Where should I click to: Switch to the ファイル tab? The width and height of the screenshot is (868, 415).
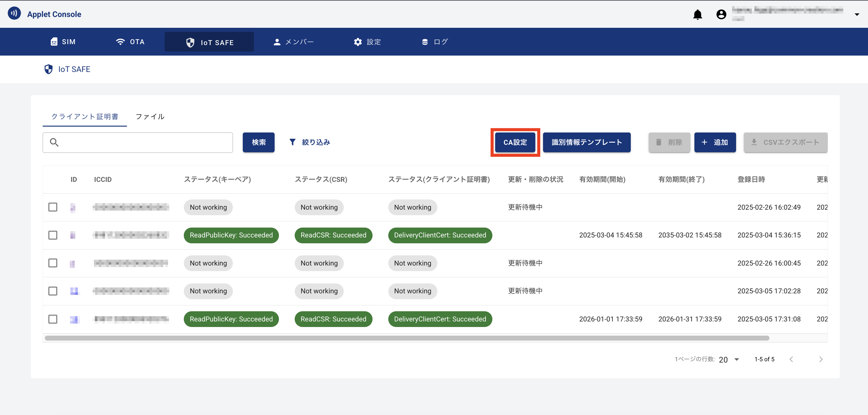click(x=150, y=116)
